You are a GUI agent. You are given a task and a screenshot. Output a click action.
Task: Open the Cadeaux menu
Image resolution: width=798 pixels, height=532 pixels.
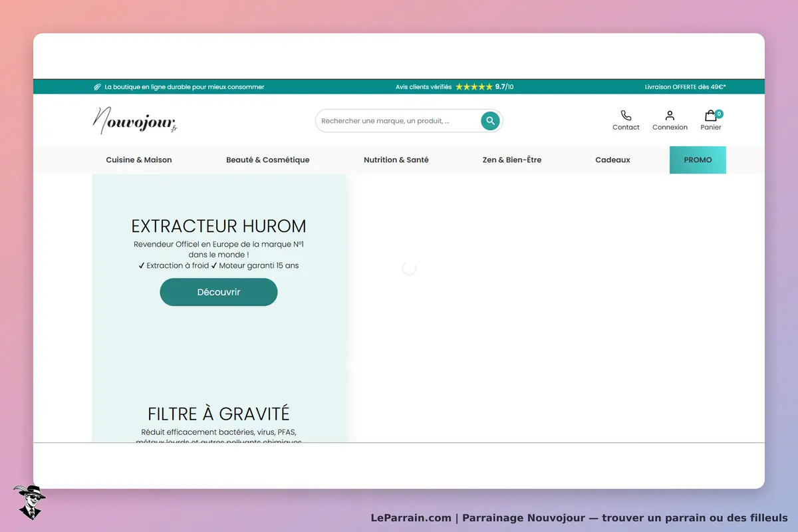[x=612, y=160]
